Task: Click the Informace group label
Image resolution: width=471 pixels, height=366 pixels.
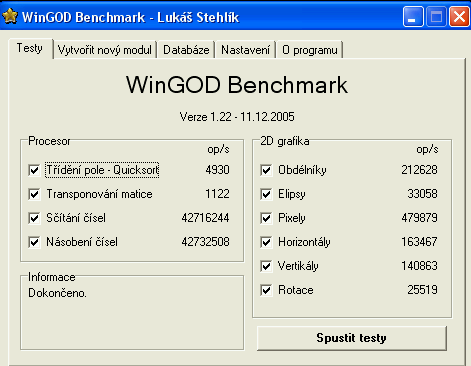Action: (x=52, y=277)
